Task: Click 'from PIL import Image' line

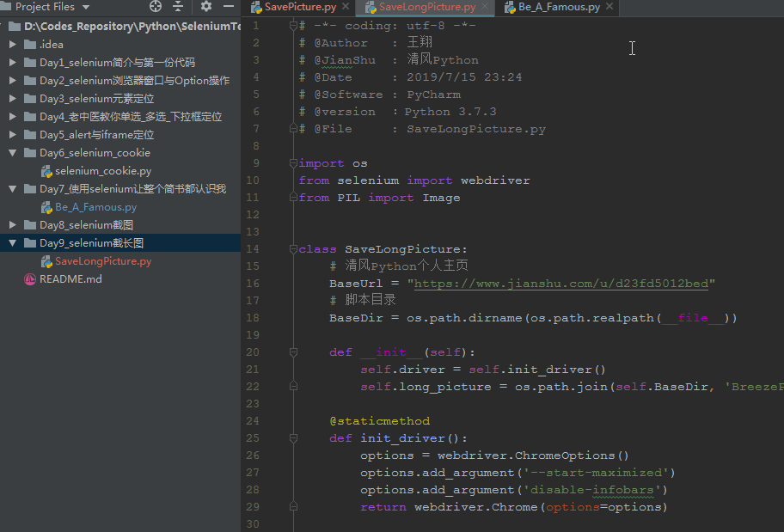Action: tap(379, 198)
